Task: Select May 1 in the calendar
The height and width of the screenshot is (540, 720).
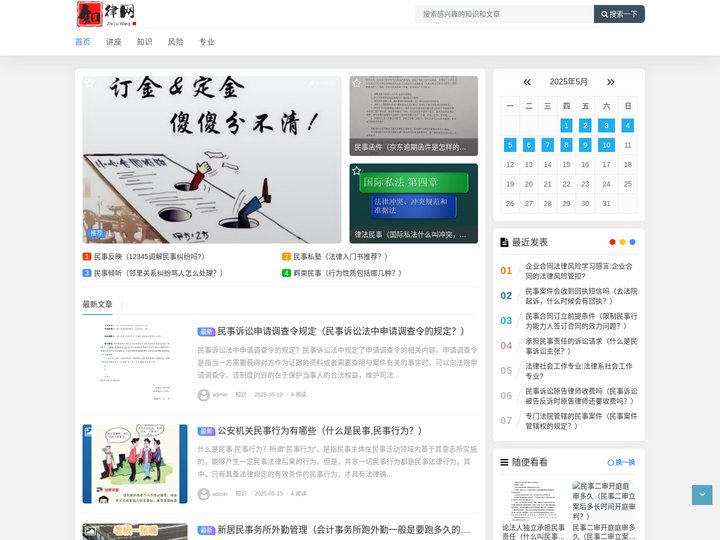Action: (x=566, y=125)
